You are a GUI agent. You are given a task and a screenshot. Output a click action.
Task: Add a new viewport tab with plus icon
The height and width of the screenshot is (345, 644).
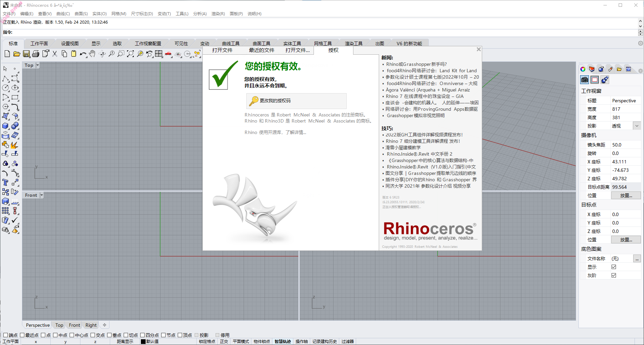click(x=105, y=325)
